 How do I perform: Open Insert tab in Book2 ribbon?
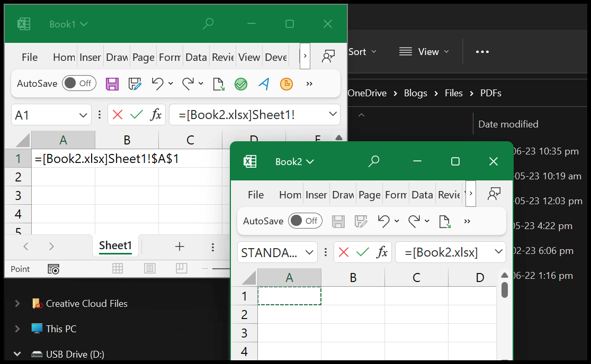click(316, 195)
